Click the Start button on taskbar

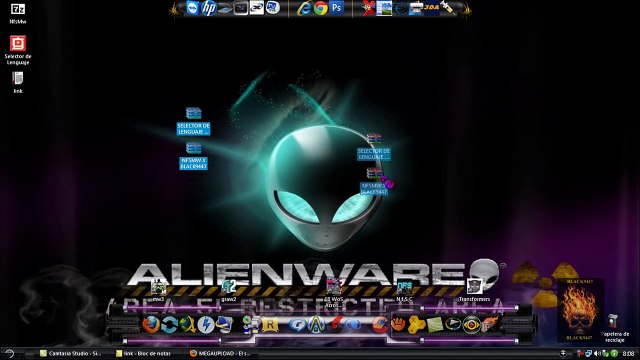click(9, 353)
